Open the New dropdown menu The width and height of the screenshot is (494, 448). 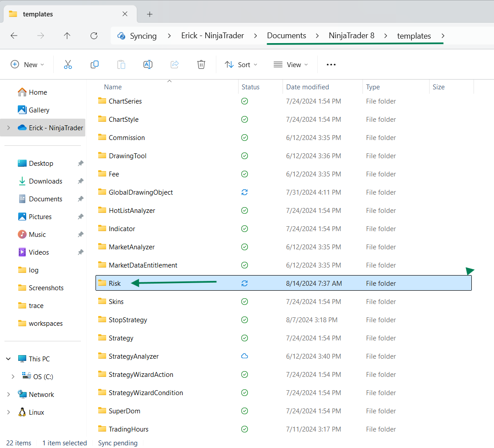tap(28, 64)
